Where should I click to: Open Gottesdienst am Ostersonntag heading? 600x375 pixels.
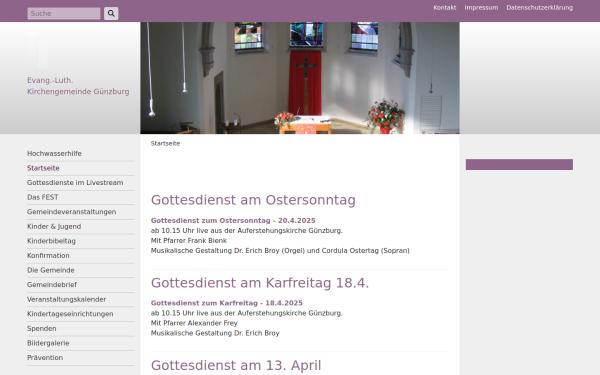click(253, 200)
